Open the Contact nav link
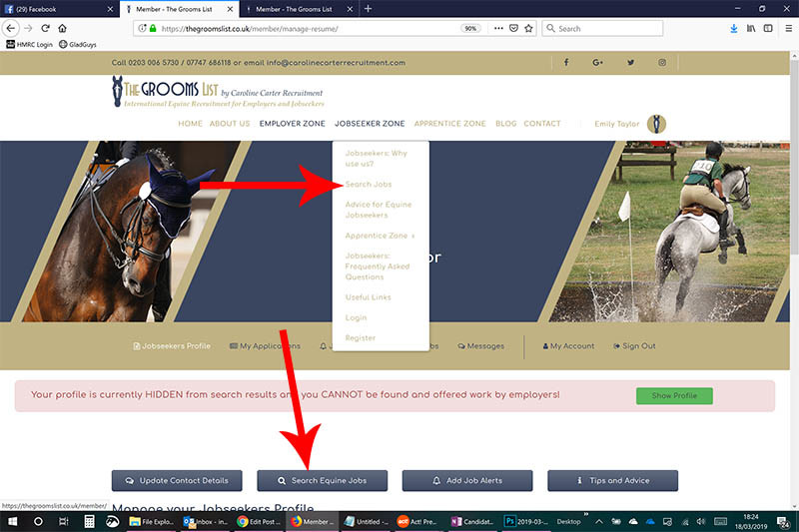The image size is (799, 532). click(542, 124)
